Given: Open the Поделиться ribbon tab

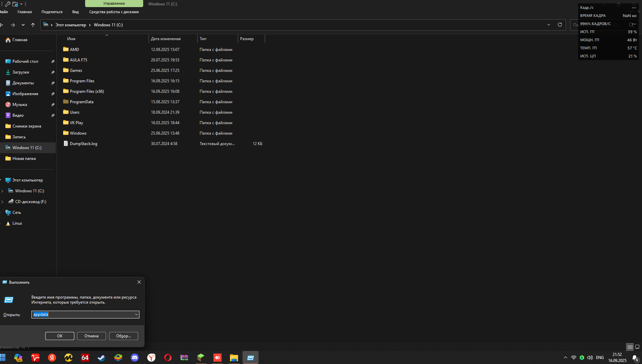Looking at the screenshot, I should click(x=52, y=12).
